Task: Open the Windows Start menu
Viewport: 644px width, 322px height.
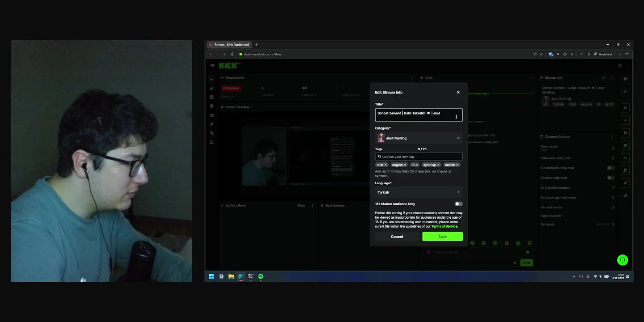Action: [212, 276]
